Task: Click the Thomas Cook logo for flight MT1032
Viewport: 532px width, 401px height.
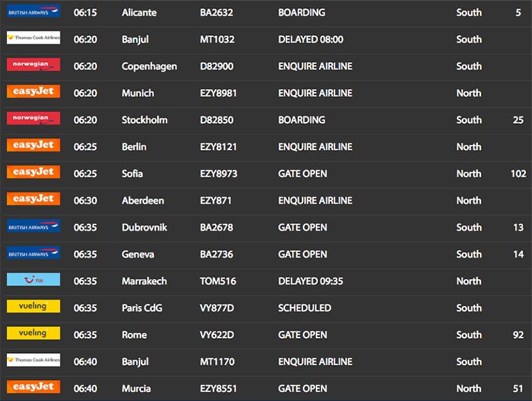Action: (x=33, y=38)
